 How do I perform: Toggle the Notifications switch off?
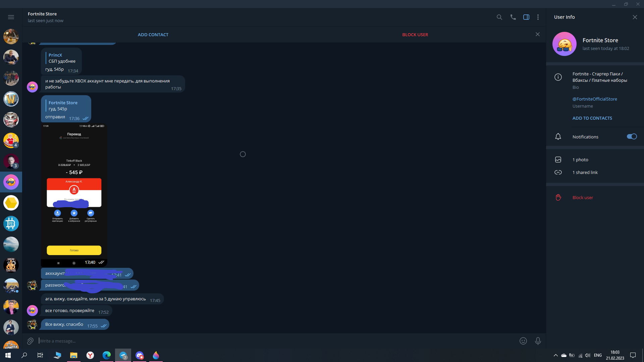pyautogui.click(x=632, y=136)
